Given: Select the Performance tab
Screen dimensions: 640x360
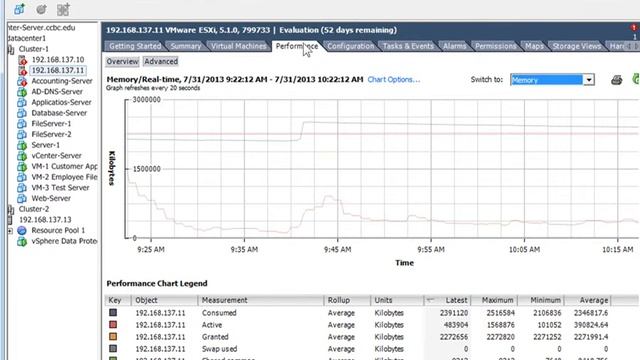Looking at the screenshot, I should pyautogui.click(x=297, y=46).
